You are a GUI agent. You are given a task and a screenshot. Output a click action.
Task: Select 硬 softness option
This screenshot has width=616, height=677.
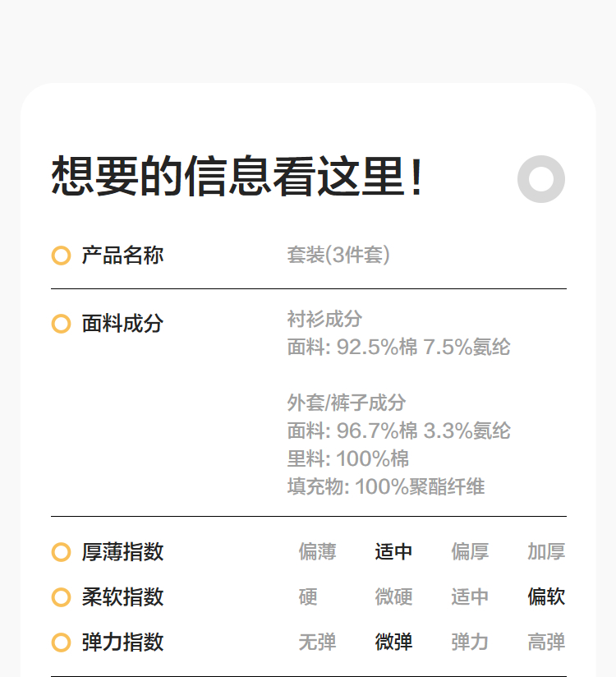[x=308, y=597]
